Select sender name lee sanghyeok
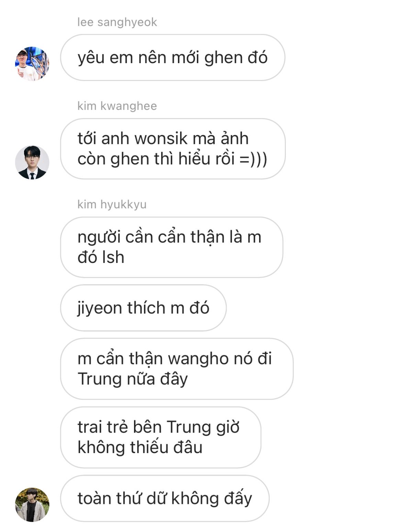This screenshot has height=532, width=402. tap(117, 22)
